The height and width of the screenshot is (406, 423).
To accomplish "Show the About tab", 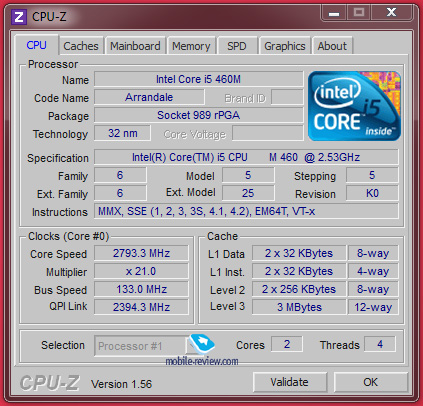I will coord(332,46).
